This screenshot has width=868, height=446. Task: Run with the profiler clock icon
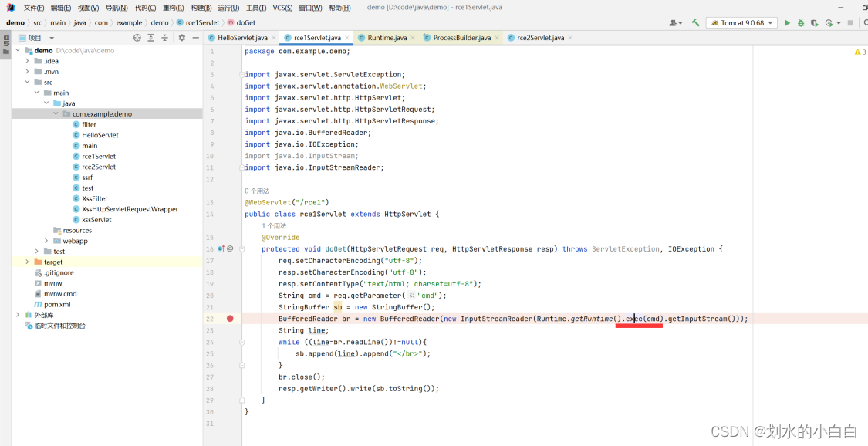[x=829, y=22]
